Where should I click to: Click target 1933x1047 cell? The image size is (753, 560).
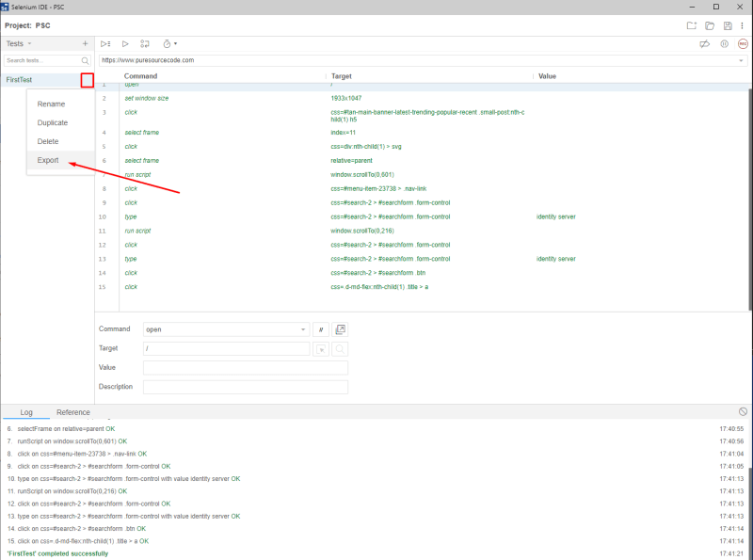[x=345, y=98]
